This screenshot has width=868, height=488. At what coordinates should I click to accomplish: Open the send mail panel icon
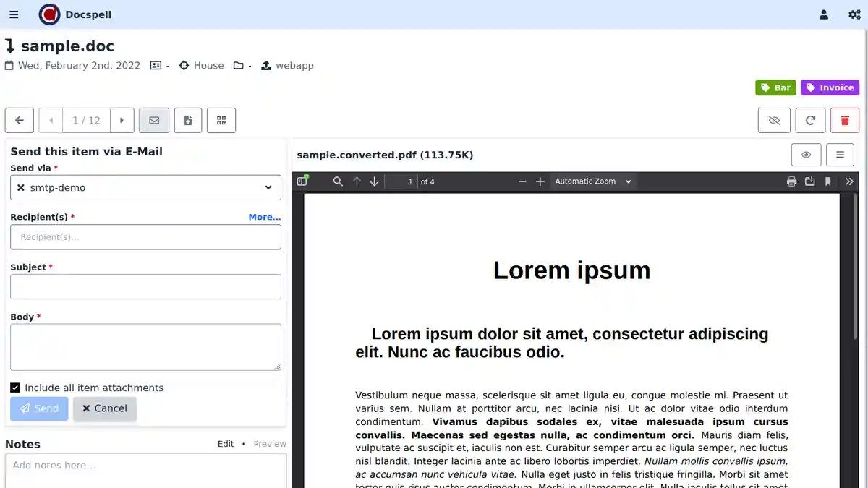(154, 120)
